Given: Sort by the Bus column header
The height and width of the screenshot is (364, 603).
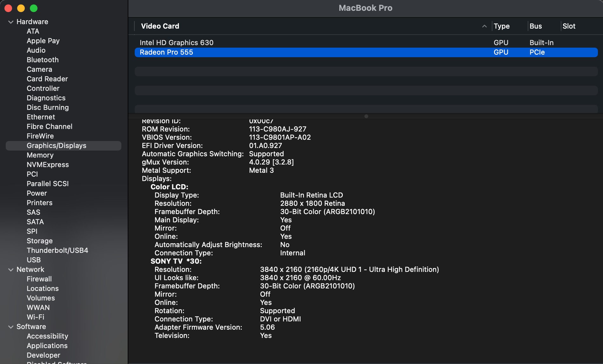Looking at the screenshot, I should point(536,26).
